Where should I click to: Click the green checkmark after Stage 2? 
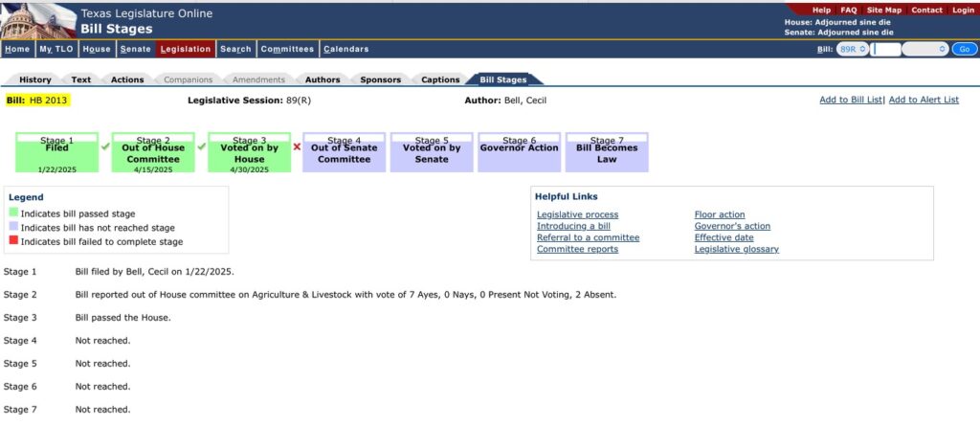201,146
